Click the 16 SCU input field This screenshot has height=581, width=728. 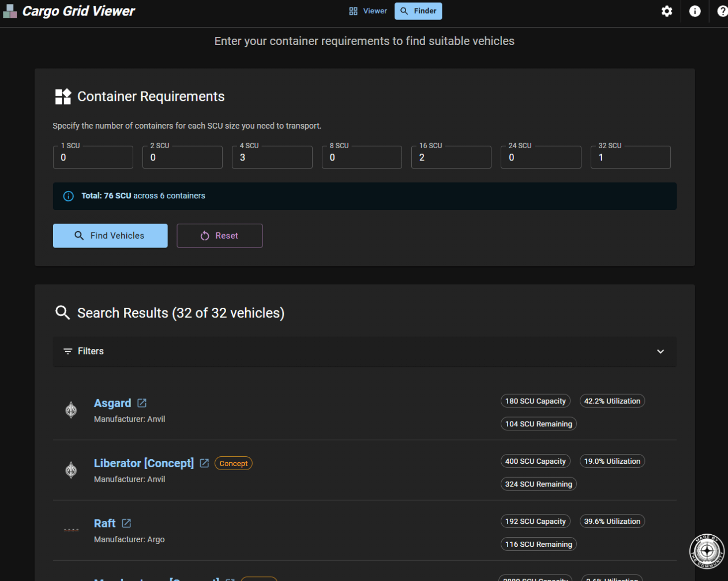452,157
